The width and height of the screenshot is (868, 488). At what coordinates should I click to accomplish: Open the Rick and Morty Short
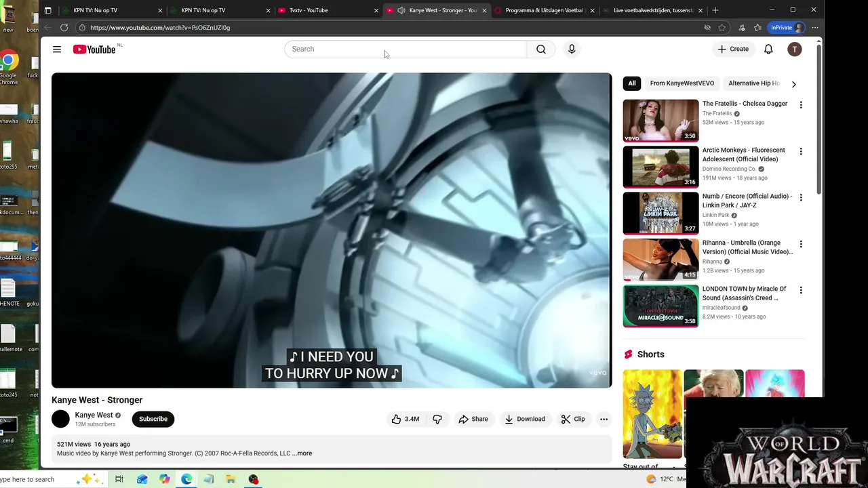pyautogui.click(x=652, y=414)
